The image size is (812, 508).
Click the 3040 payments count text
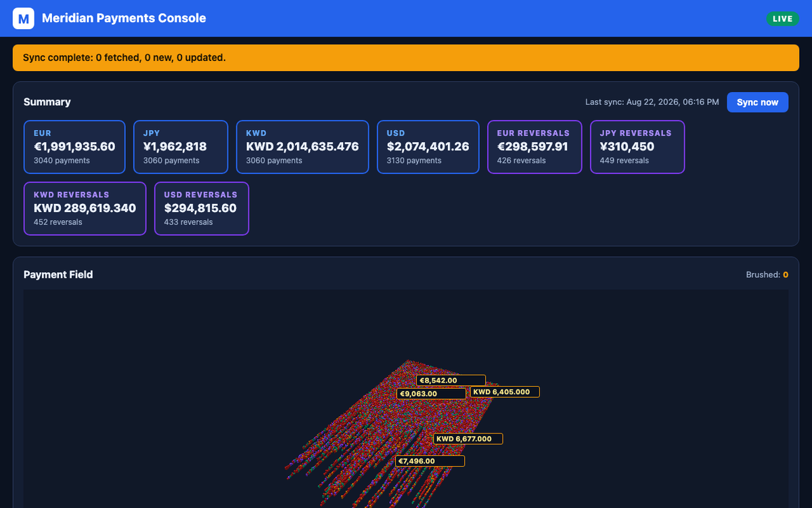pos(62,161)
